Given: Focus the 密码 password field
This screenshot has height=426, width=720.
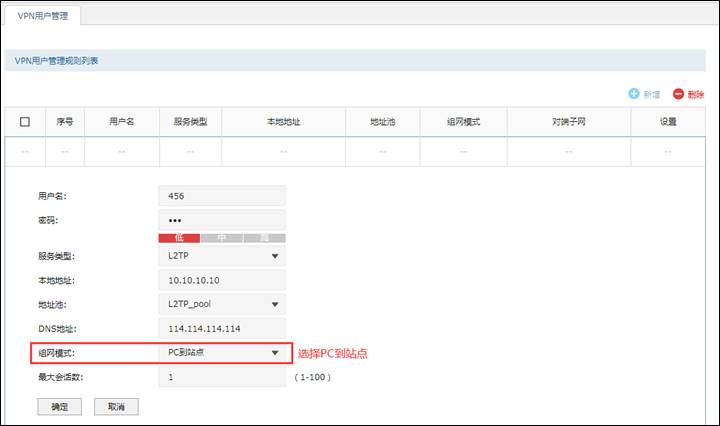Looking at the screenshot, I should 222,220.
